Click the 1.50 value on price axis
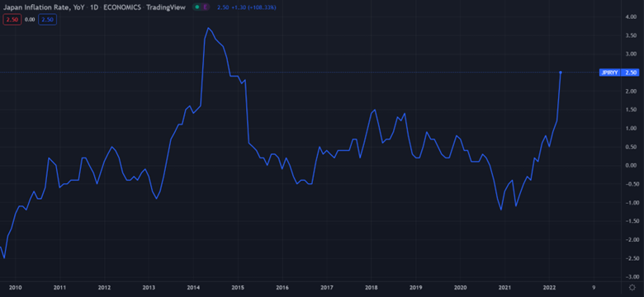Image resolution: width=644 pixels, height=297 pixels. click(631, 110)
